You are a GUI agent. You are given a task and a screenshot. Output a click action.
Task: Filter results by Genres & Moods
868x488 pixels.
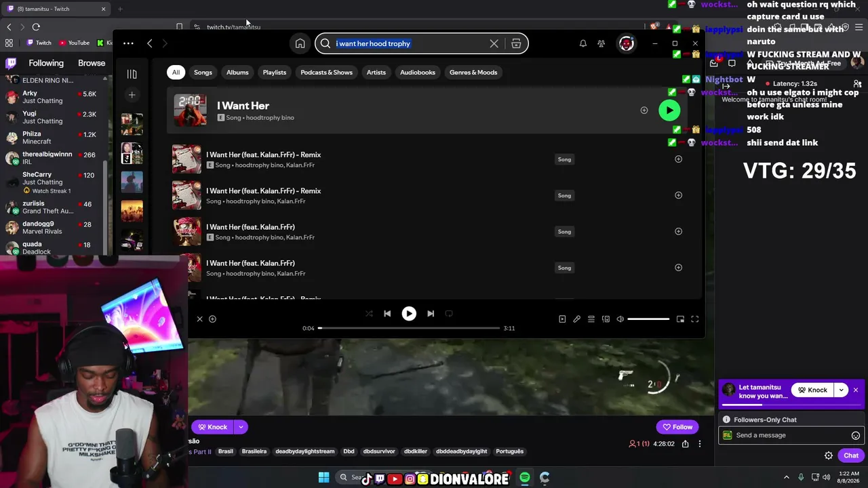[473, 73]
